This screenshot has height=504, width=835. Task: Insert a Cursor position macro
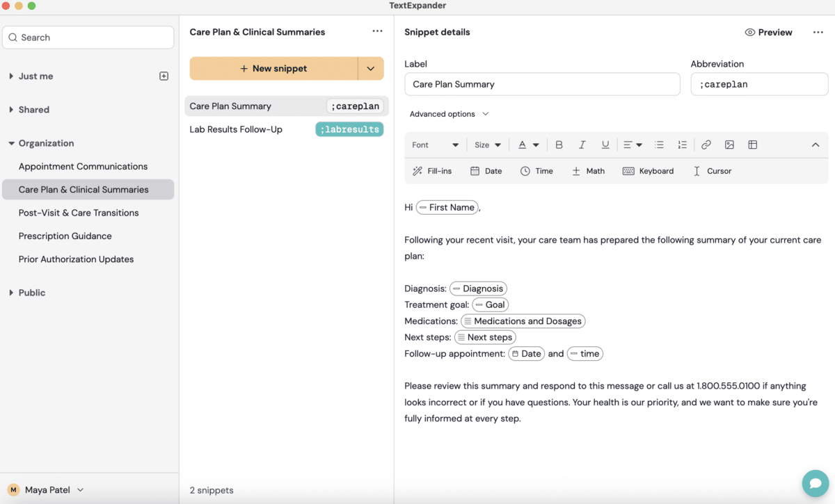(712, 171)
